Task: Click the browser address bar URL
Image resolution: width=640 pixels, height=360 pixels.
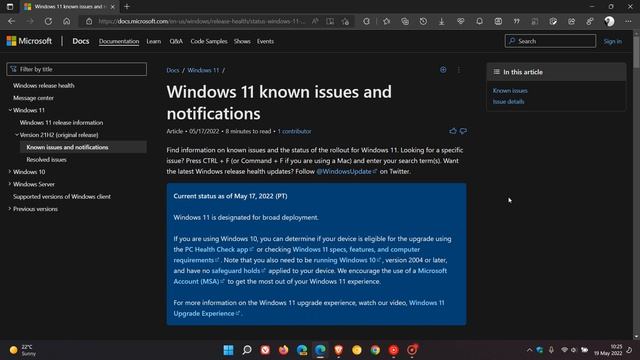Action: click(201, 21)
